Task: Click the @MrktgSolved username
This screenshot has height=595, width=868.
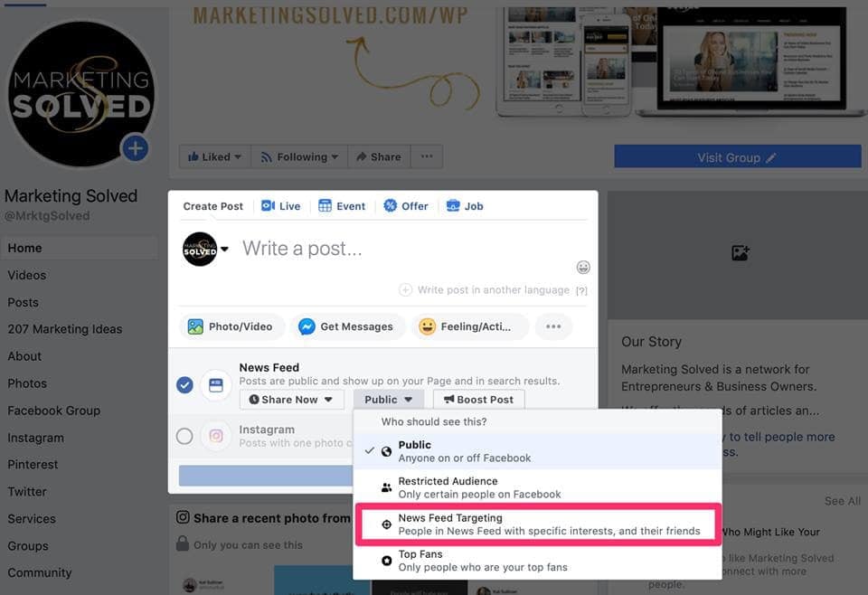Action: (x=47, y=216)
